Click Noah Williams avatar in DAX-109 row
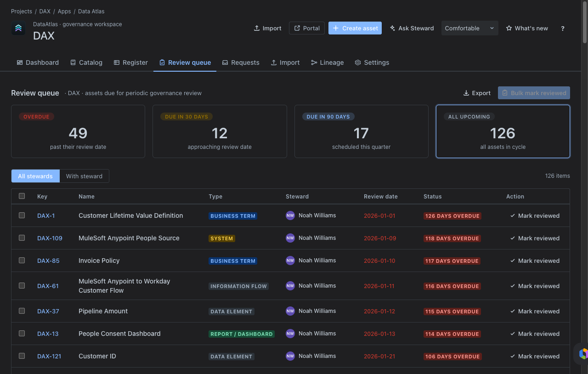This screenshot has height=374, width=588. tap(290, 238)
